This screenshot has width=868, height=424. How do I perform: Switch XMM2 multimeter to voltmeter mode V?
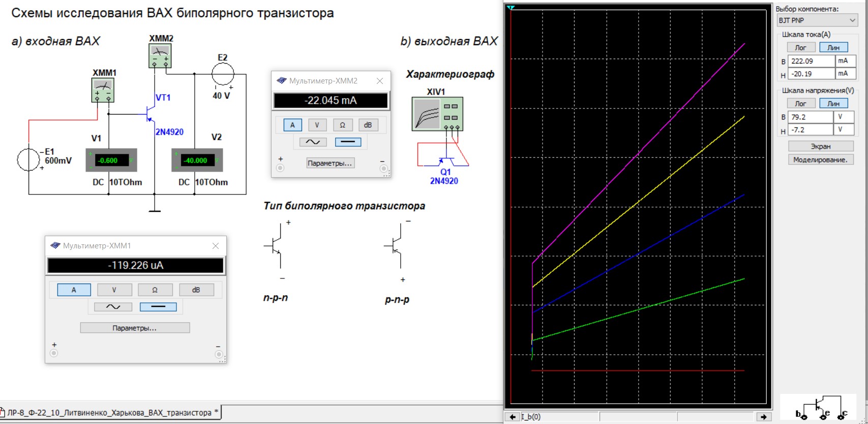tap(317, 125)
